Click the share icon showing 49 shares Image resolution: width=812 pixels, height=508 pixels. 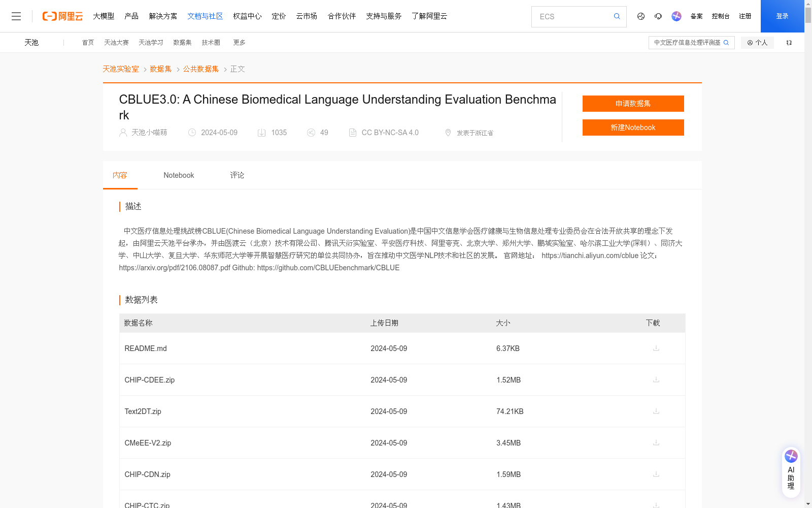311,133
